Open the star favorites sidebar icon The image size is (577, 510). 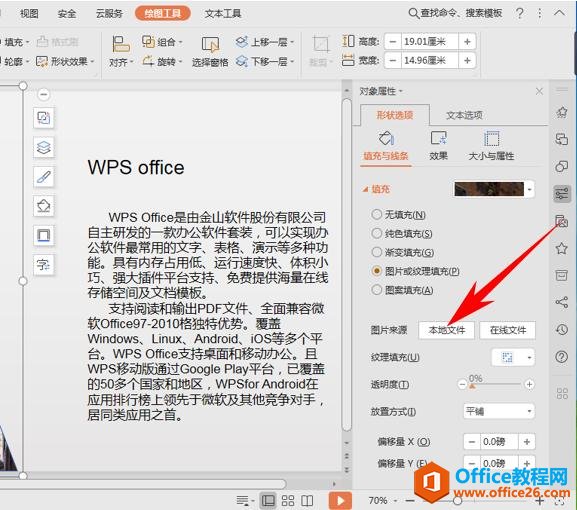[x=562, y=248]
